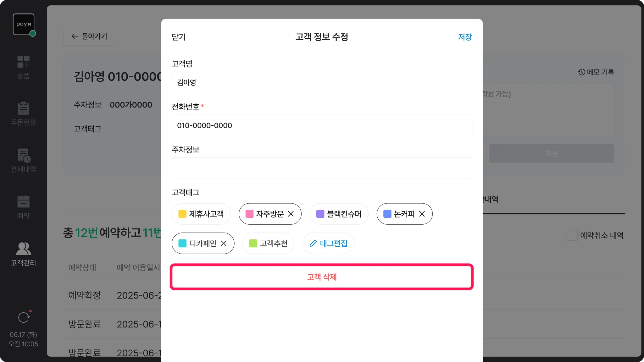644x362 pixels.
Task: Remove the 자주방문 tag with X
Action: (291, 214)
